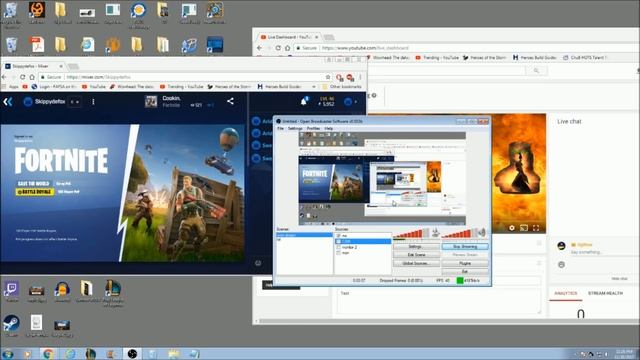Reload the Mixer browser page

click(x=22, y=77)
